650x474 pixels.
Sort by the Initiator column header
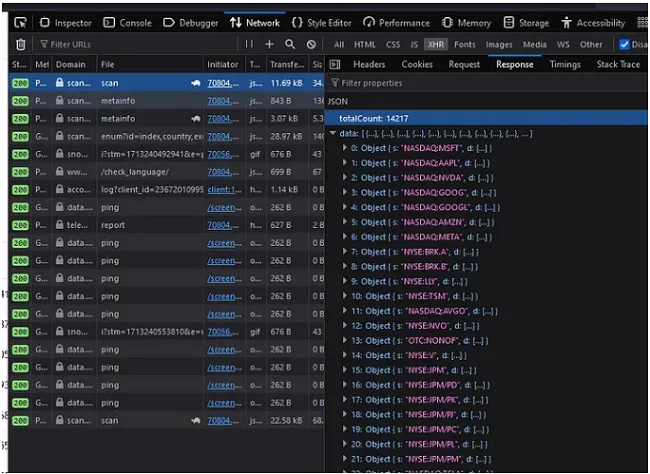coord(224,64)
